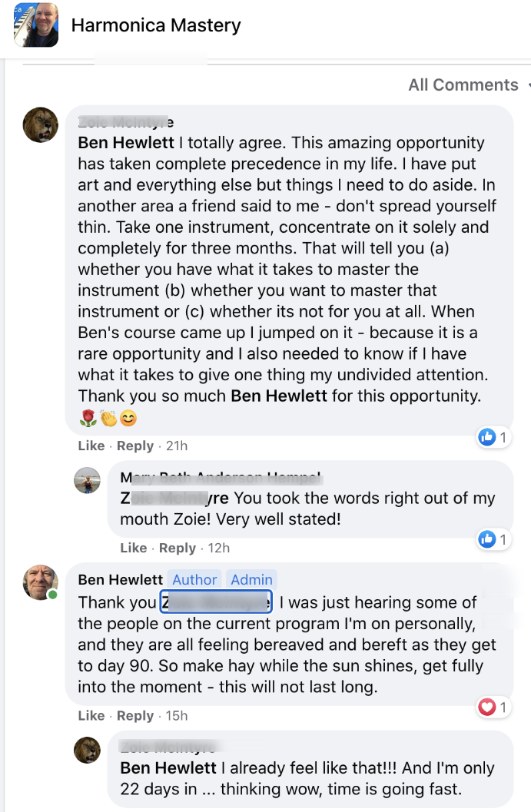Screen dimensions: 531x812
Task: Reply to Ben Hewlett's comment
Action: pyautogui.click(x=135, y=715)
